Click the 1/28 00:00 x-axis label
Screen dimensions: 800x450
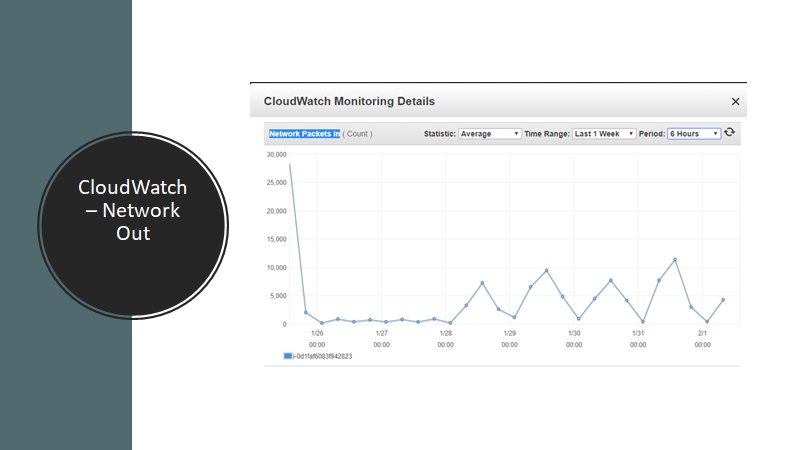(445, 339)
